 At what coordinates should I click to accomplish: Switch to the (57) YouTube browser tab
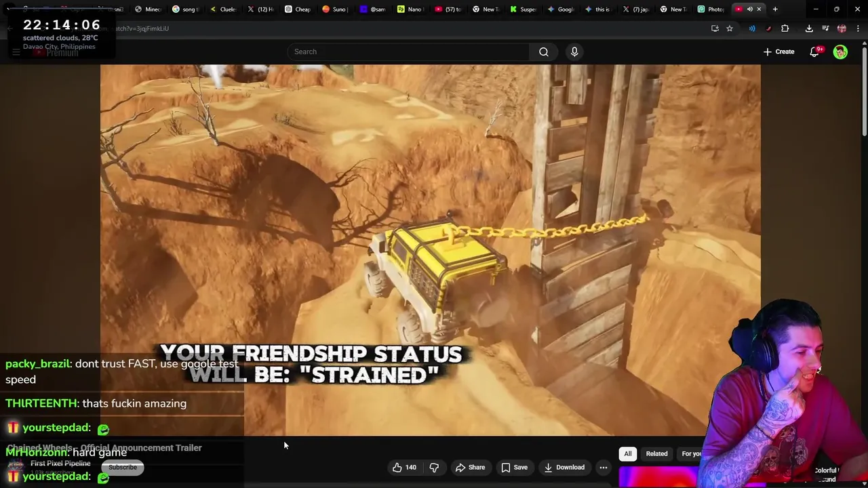click(x=448, y=9)
